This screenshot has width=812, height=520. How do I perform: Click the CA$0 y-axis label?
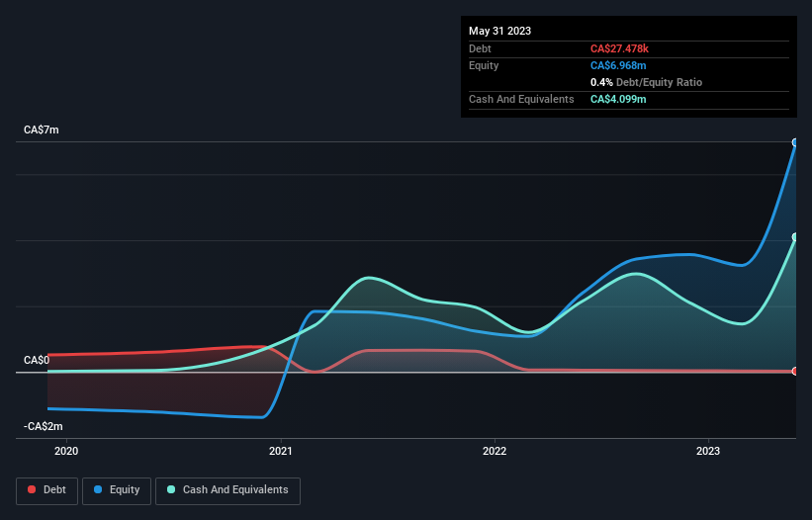37,360
